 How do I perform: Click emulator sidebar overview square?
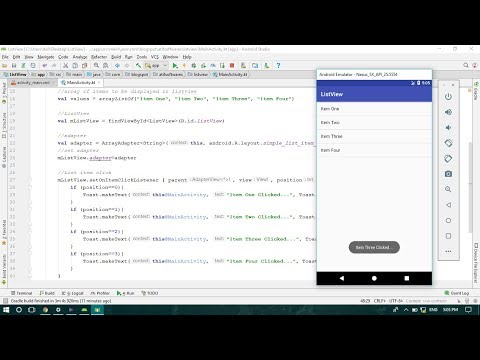point(448,236)
